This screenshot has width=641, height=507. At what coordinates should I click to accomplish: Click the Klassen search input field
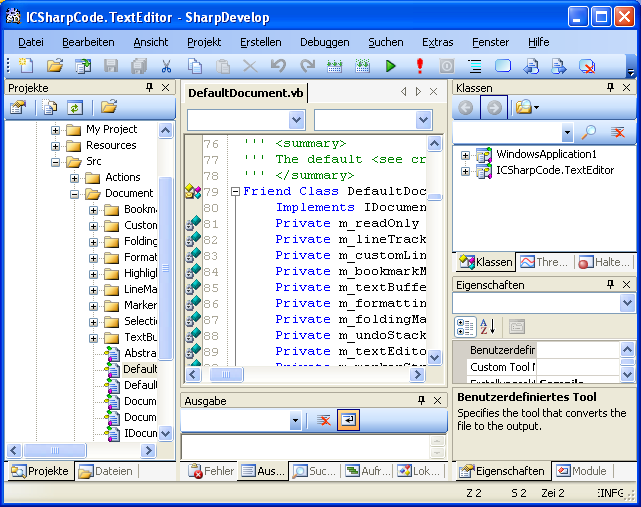pos(508,132)
